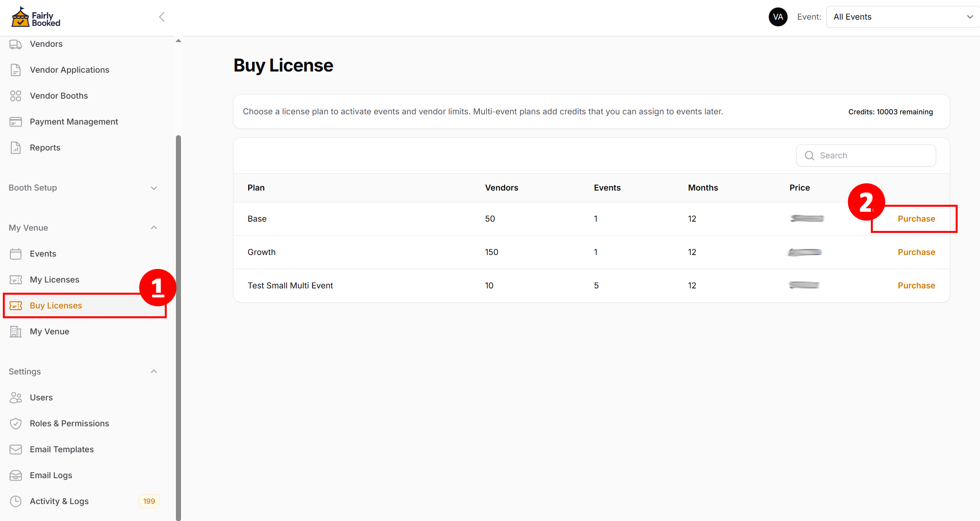Expand the Booth Setup section
This screenshot has height=521, width=980.
154,188
